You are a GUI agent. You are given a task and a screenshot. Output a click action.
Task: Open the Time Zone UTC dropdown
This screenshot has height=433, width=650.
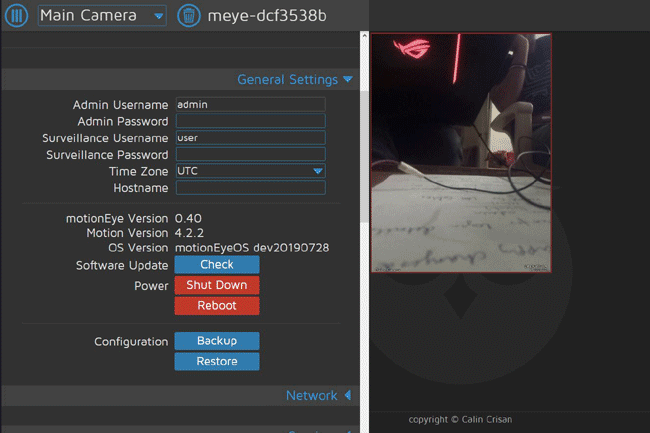[251, 171]
